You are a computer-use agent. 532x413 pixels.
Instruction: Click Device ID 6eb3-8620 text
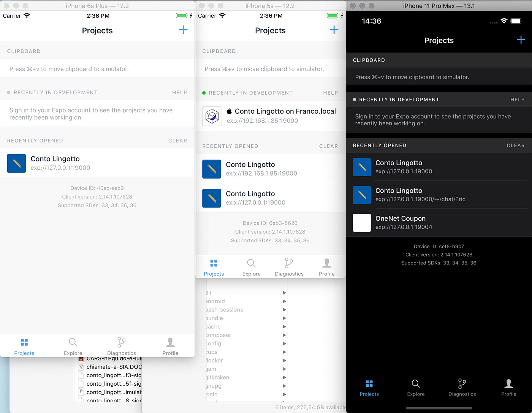pos(270,223)
